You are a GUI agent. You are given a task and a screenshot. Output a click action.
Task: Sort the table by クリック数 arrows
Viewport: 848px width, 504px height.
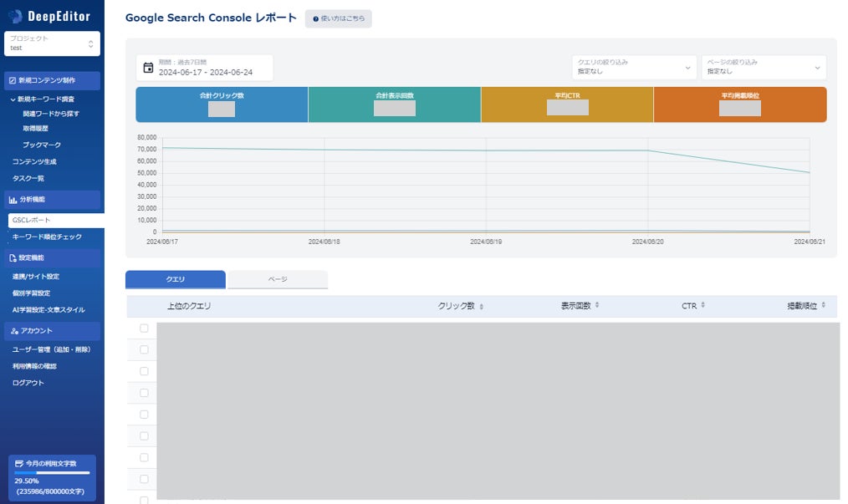482,307
